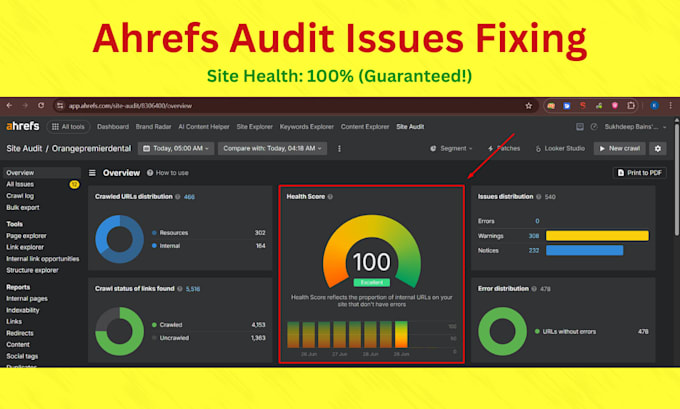
Task: Open the Compare with Today, 04:18 AM dropdown
Action: 272,148
